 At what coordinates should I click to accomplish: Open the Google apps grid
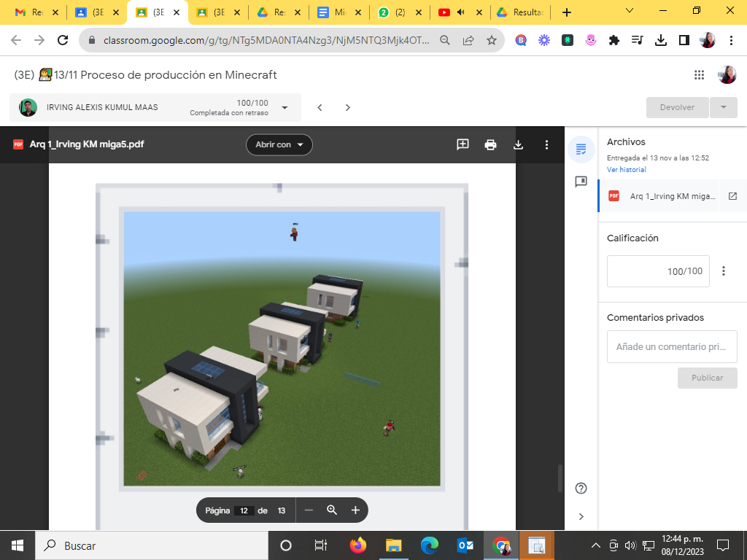699,75
